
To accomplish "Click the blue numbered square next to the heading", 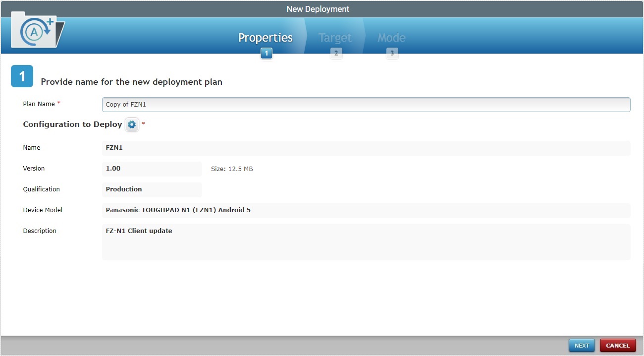I will (22, 76).
